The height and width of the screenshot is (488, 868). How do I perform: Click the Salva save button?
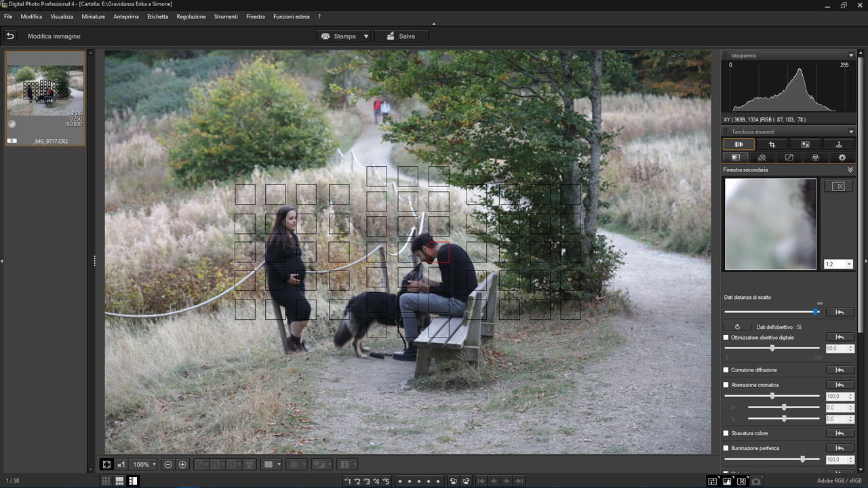tap(401, 36)
